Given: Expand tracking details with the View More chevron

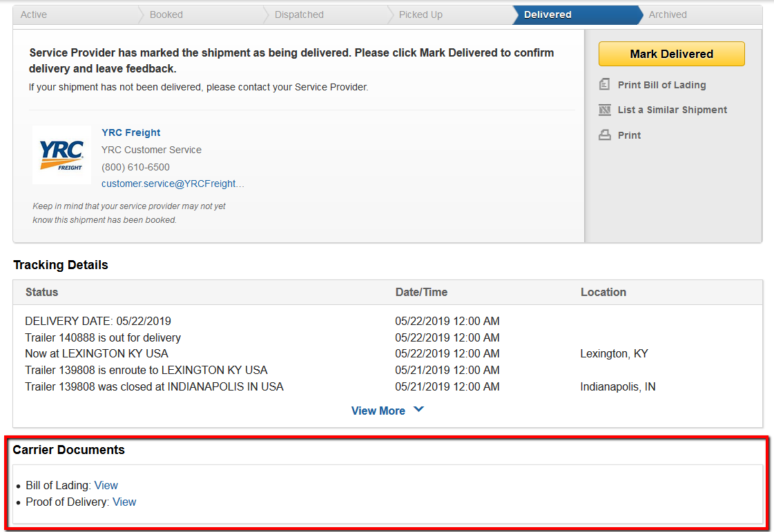Looking at the screenshot, I should click(x=418, y=410).
